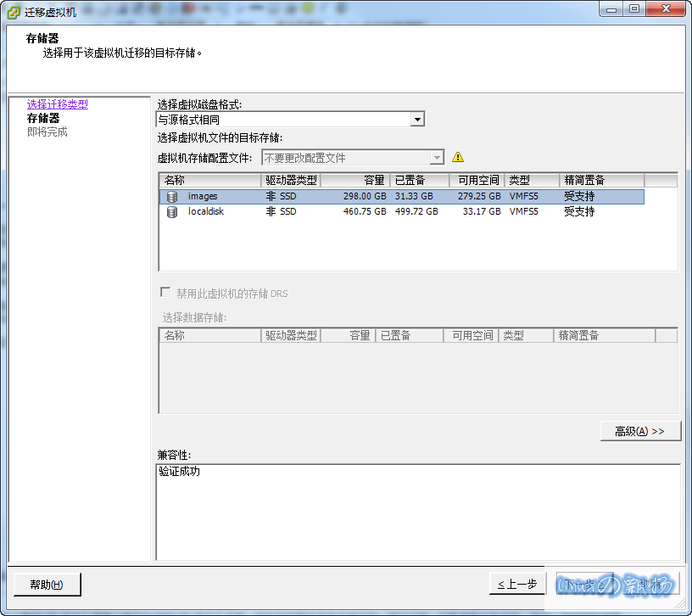Click the yellow warning icon by storage profile

(x=458, y=158)
